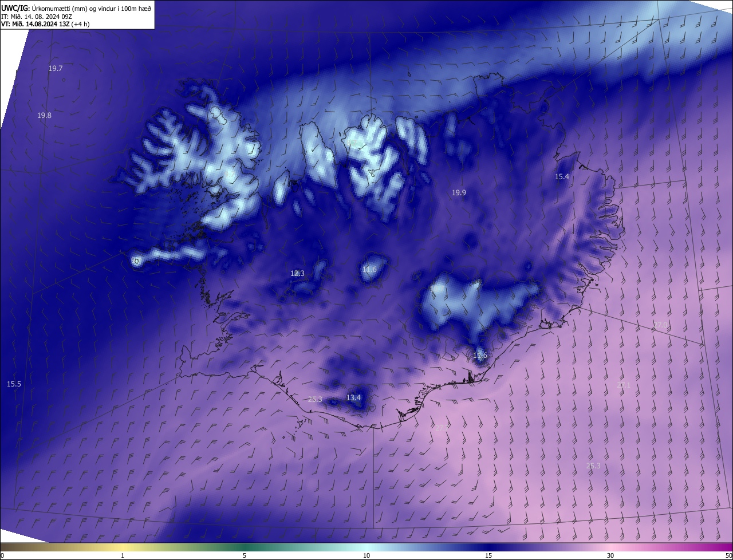Click the 19.8 value label on the map
This screenshot has width=733, height=560.
[44, 115]
